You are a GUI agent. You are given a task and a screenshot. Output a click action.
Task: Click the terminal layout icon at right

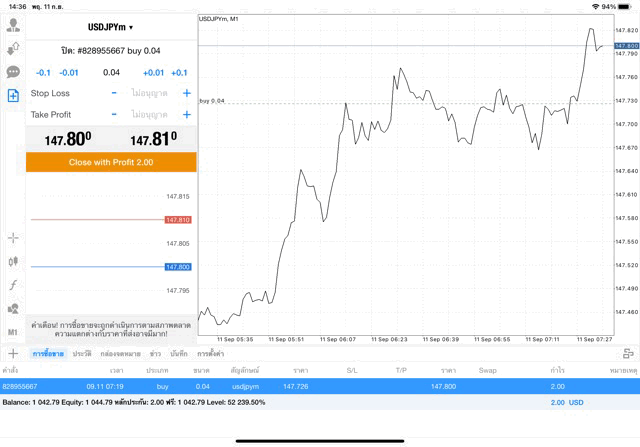pos(628,353)
